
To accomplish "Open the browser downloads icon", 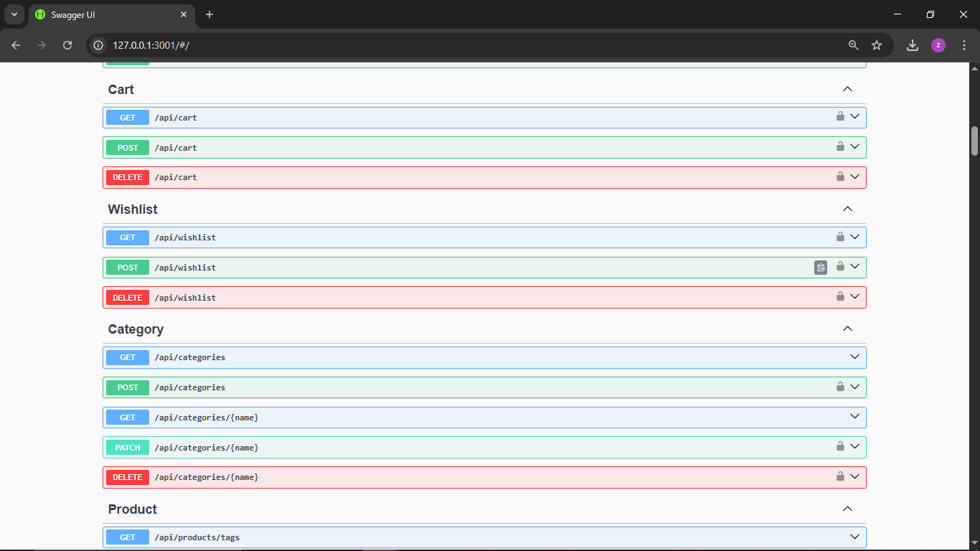I will coord(913,45).
